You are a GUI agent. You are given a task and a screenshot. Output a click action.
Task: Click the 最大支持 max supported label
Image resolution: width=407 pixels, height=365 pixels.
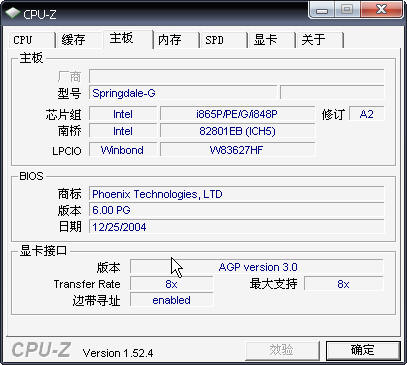(273, 284)
